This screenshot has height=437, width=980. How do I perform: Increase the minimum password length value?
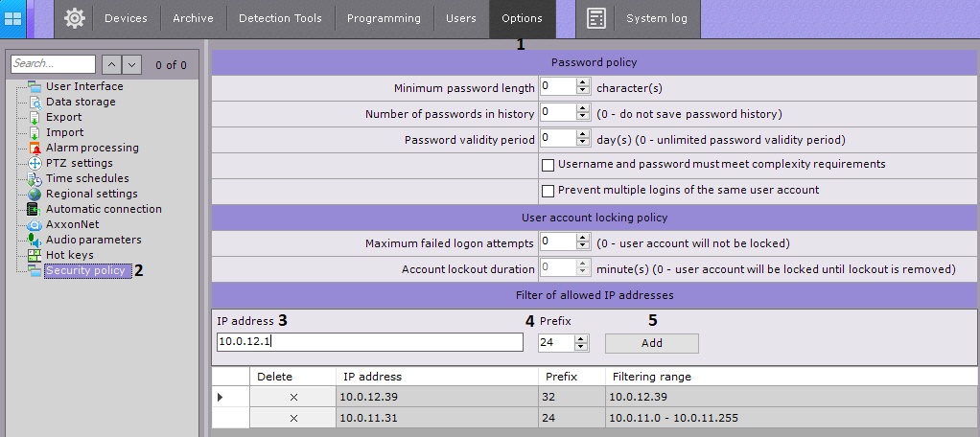(x=583, y=82)
